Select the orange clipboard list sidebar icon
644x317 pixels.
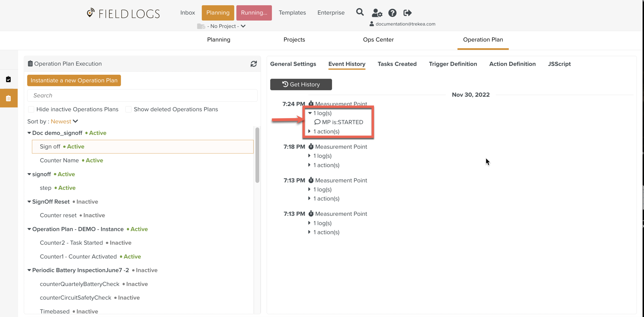9,98
